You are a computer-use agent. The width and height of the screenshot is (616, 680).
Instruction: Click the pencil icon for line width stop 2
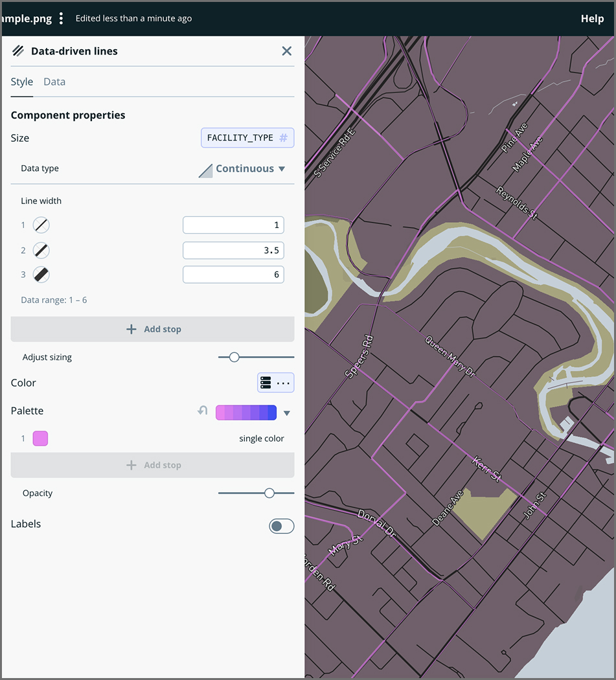pyautogui.click(x=40, y=250)
